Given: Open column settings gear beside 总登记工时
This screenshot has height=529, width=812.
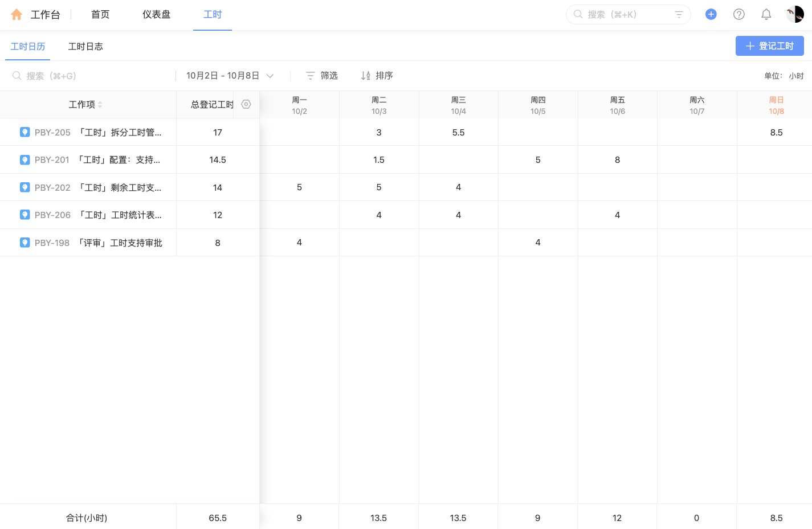Looking at the screenshot, I should [x=246, y=104].
